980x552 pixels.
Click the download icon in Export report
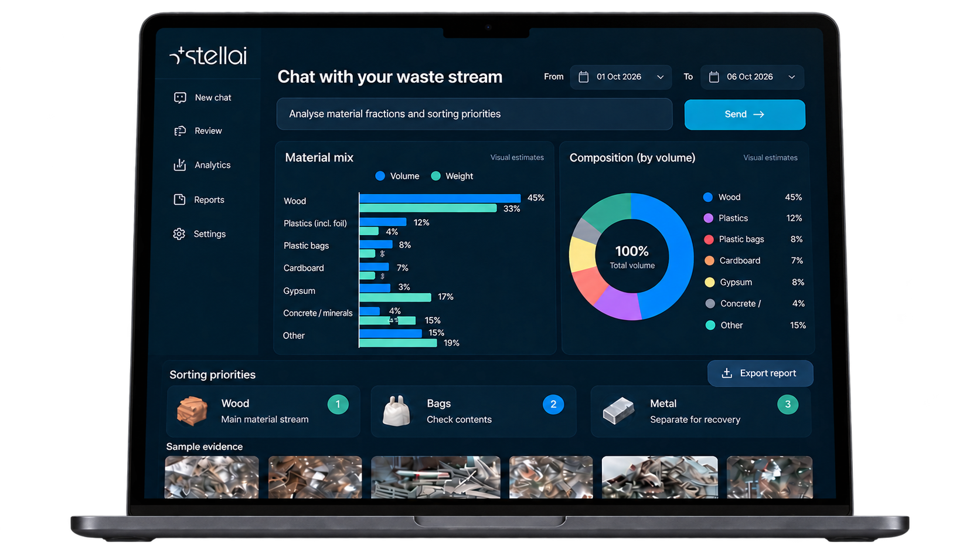pos(727,373)
